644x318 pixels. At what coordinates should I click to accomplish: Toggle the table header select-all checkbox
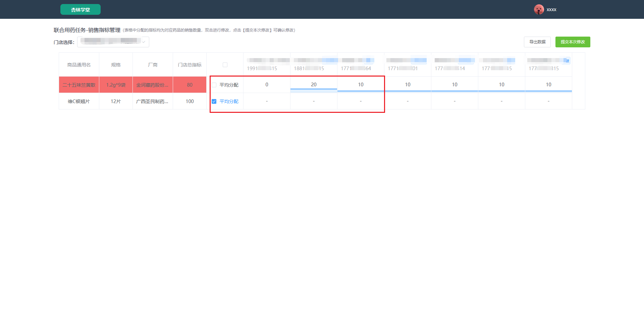(x=225, y=65)
